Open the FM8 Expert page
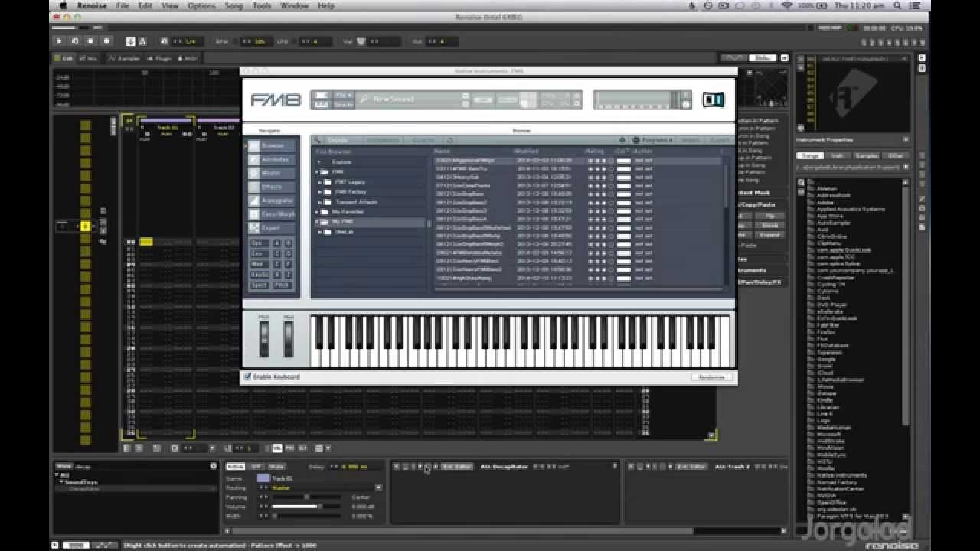The height and width of the screenshot is (551, 980). 272,228
